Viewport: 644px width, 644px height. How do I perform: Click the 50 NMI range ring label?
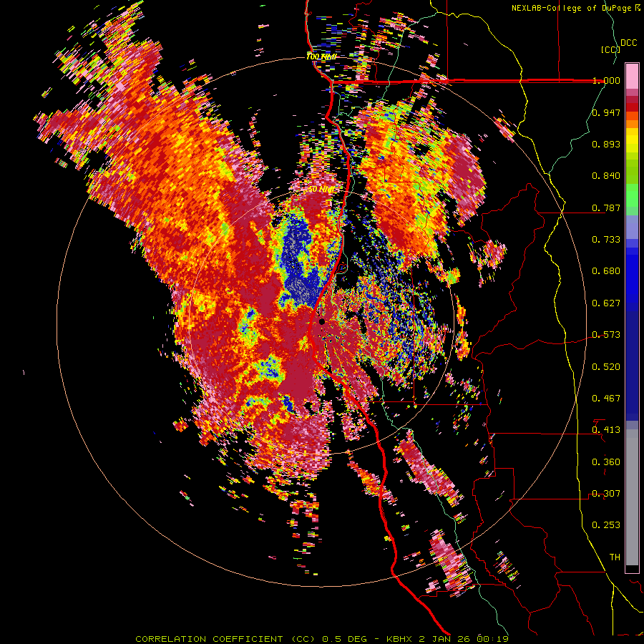point(321,190)
